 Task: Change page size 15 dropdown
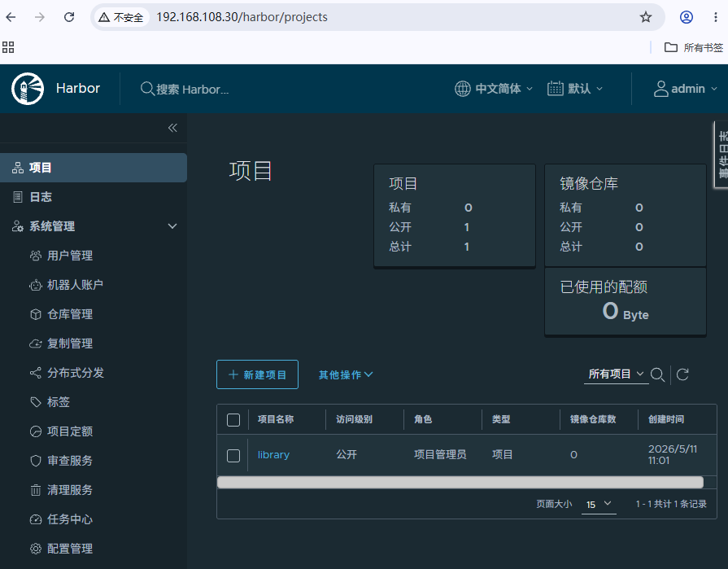(x=599, y=504)
